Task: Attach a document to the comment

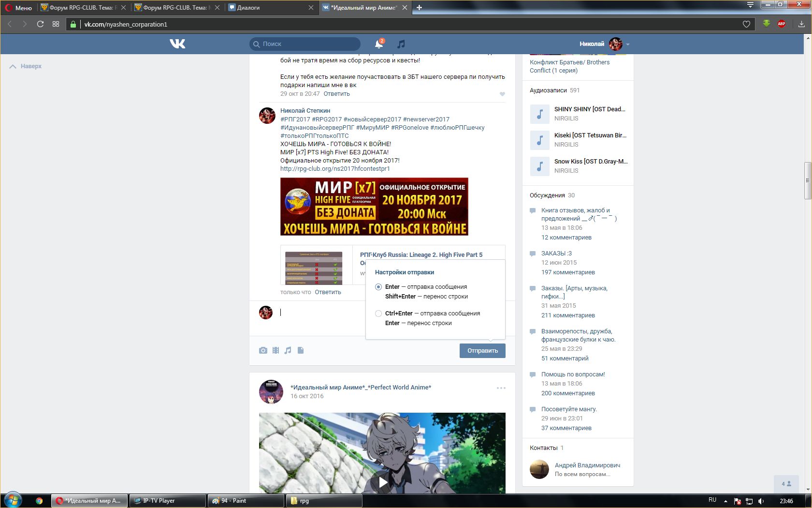Action: 301,350
